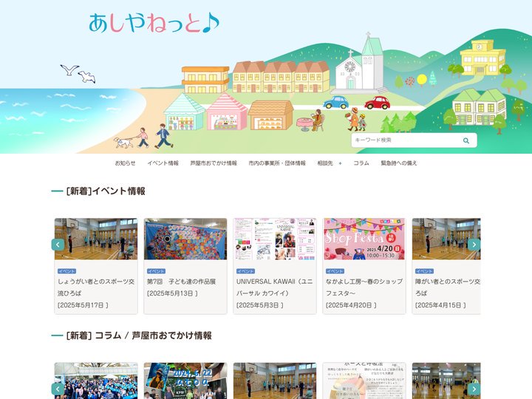Open the しょうがい者とのスポーツ交流ひろば title link

(x=96, y=287)
